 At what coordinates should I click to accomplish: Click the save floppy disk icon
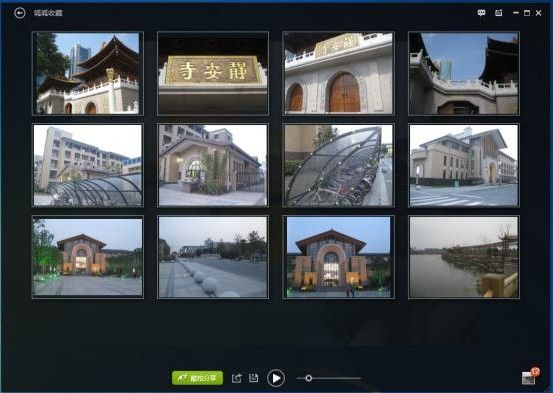tap(254, 378)
